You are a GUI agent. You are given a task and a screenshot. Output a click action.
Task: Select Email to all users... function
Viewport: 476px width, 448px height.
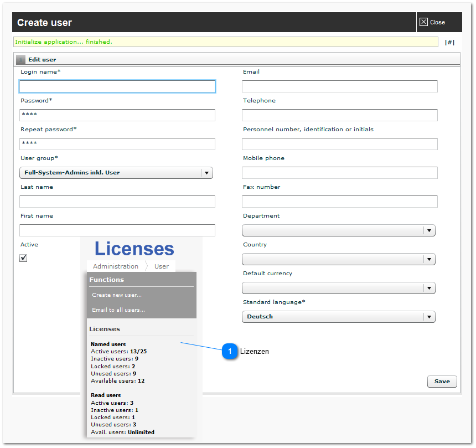click(118, 310)
